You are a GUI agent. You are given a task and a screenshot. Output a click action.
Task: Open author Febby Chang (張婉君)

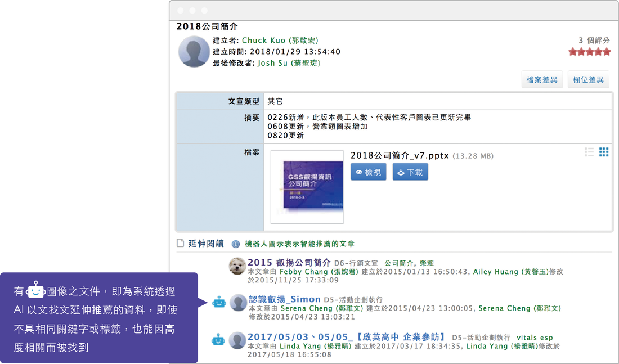point(319,272)
